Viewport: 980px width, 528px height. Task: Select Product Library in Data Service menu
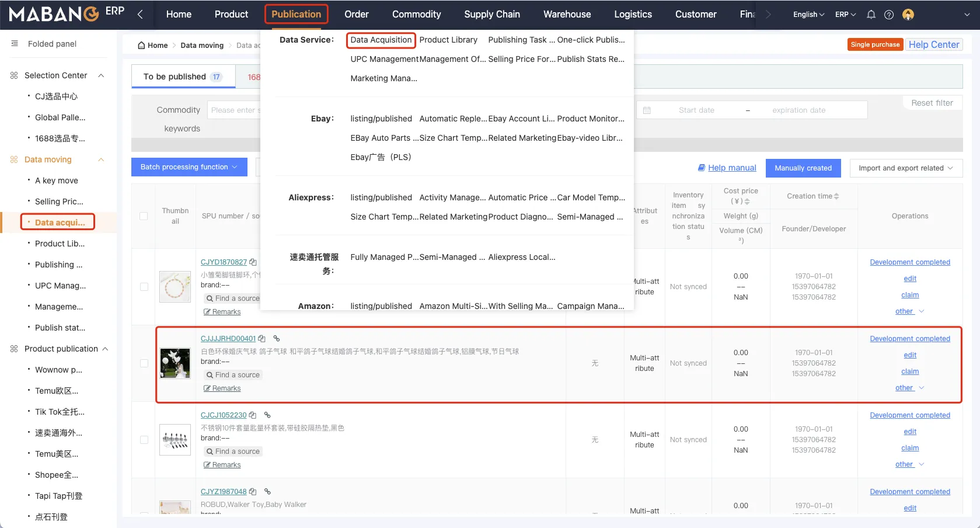(x=448, y=40)
